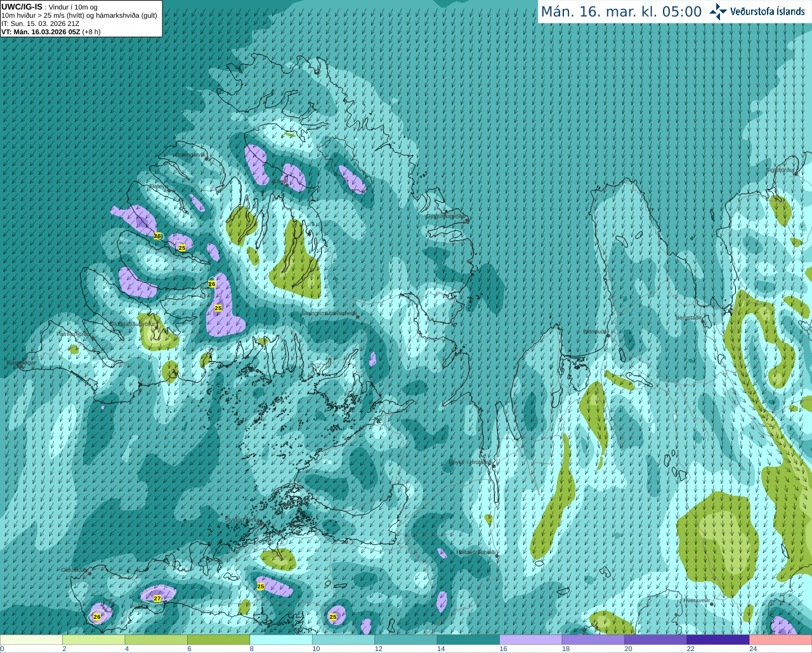Click the Hveravellir station label
The width and height of the screenshot is (812, 653).
point(697,600)
